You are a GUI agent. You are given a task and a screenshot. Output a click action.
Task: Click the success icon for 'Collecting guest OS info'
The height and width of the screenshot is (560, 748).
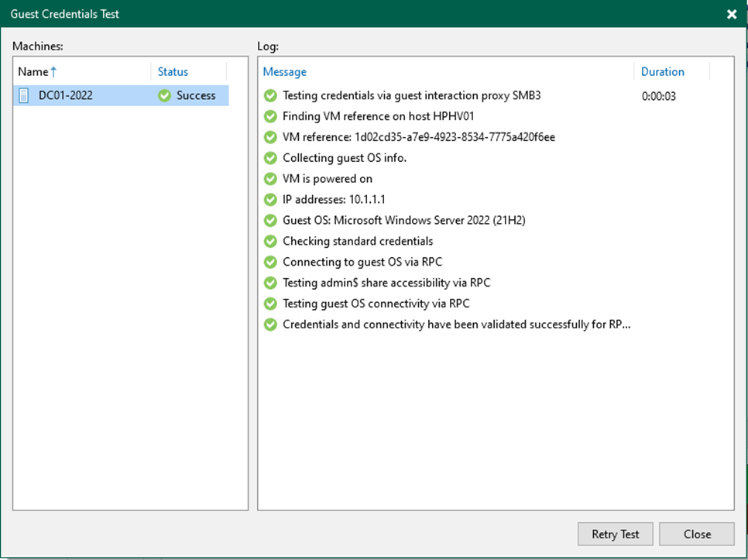point(269,158)
